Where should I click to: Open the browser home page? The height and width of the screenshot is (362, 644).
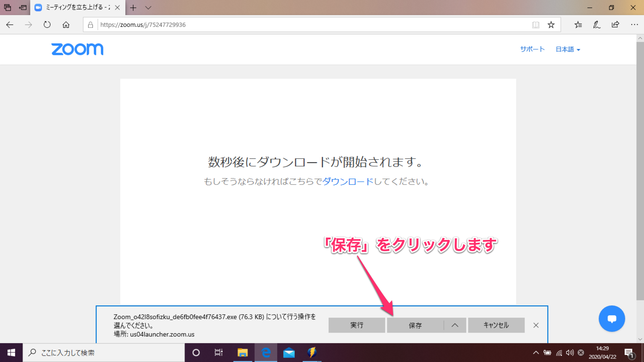click(x=66, y=25)
